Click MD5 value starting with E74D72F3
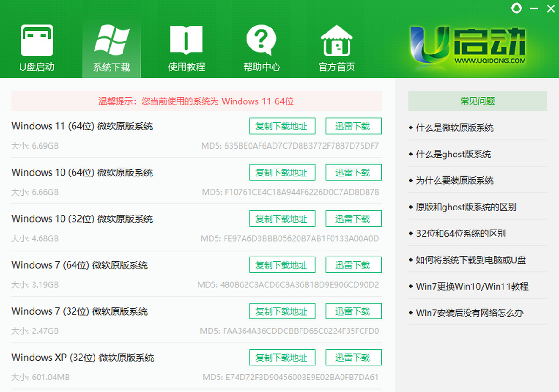Viewport: 559px width, 392px height. coord(291,377)
